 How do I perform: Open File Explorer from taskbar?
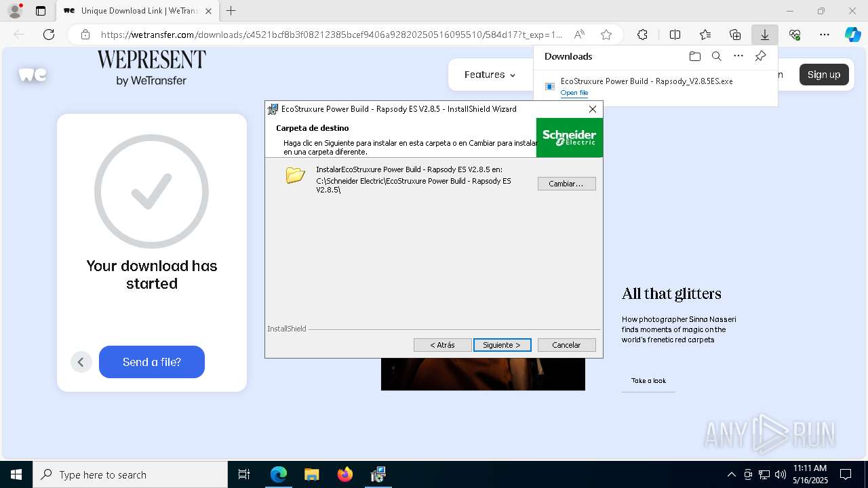coord(311,474)
